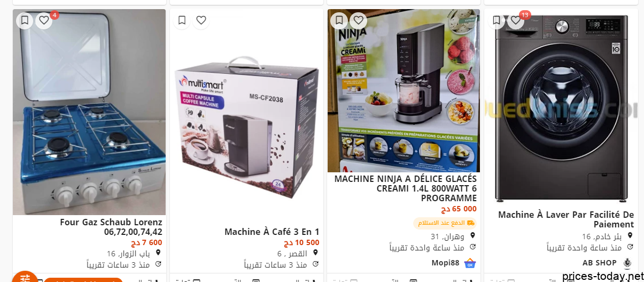Save the Ninja Creami listing with bookmark icon

[x=339, y=20]
